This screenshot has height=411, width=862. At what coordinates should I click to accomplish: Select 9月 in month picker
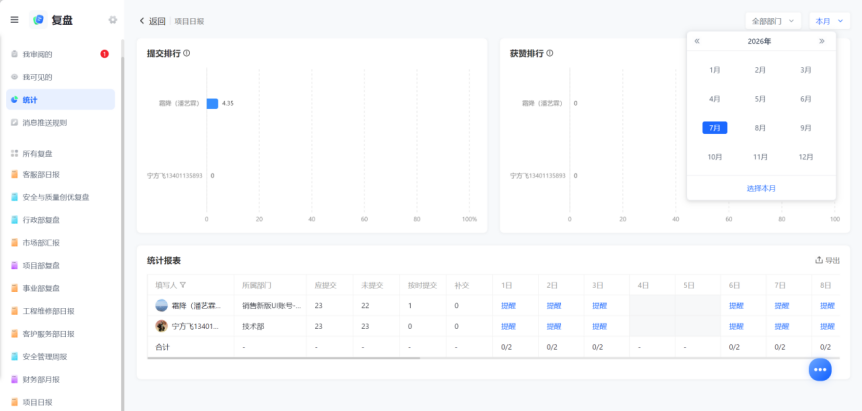coord(806,127)
